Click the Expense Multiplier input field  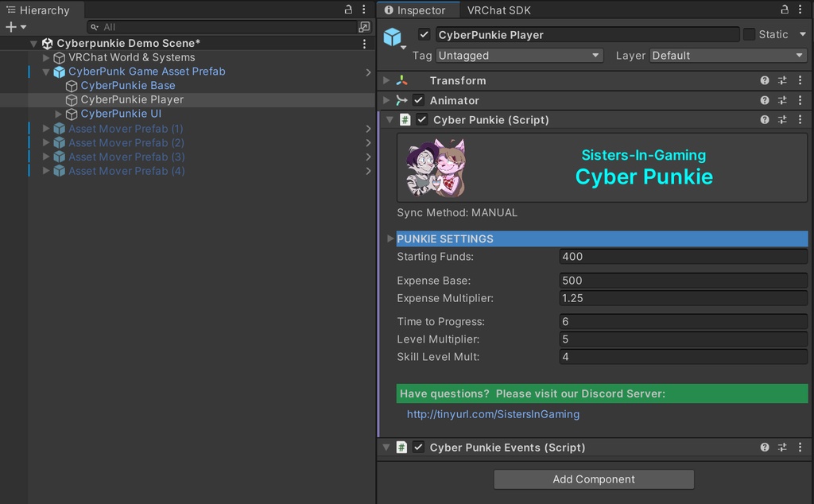pos(681,298)
